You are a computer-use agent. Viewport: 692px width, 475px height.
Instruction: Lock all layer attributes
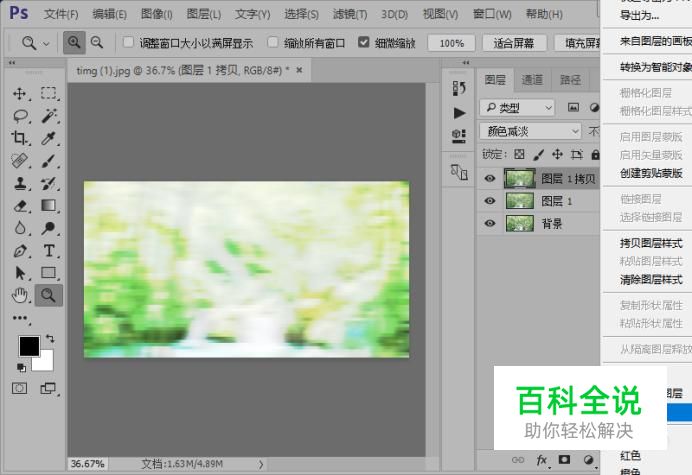click(x=595, y=154)
